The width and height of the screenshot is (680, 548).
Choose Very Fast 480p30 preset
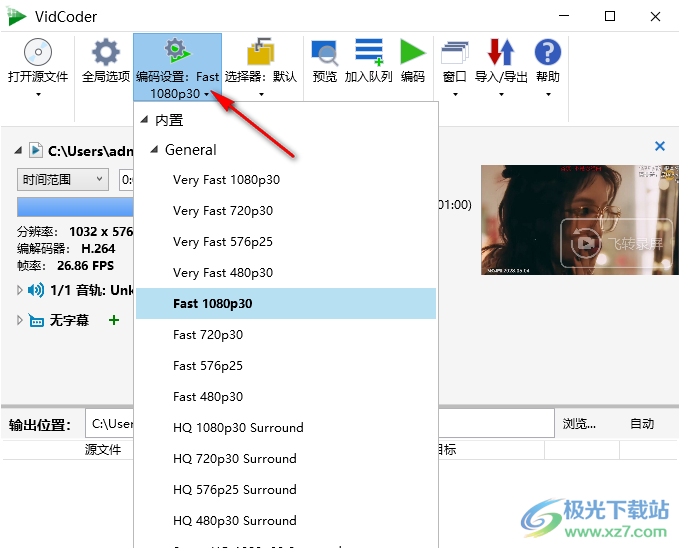coord(286,273)
